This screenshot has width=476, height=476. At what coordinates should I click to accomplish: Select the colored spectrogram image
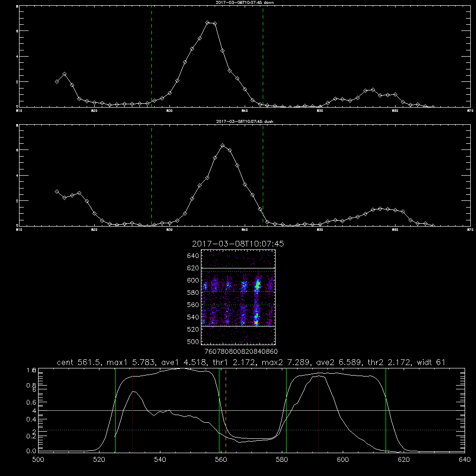(x=238, y=297)
